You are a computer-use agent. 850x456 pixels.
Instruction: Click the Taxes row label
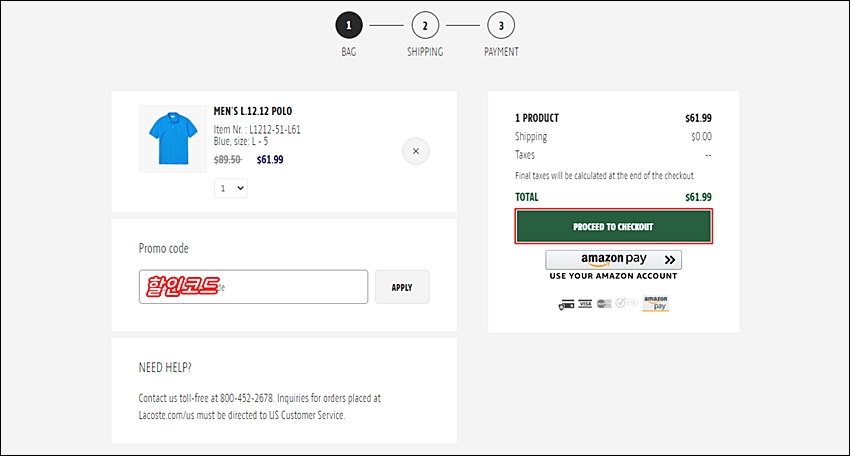(x=525, y=155)
